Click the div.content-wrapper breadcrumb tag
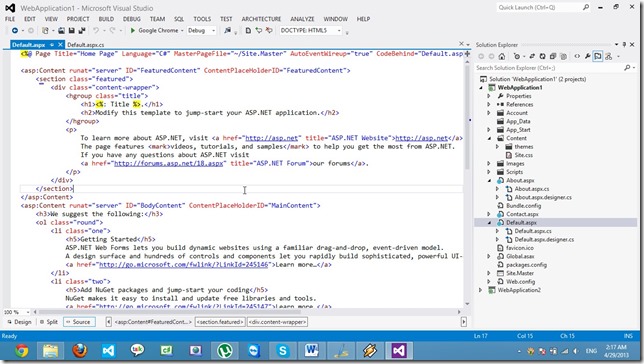 tap(277, 322)
